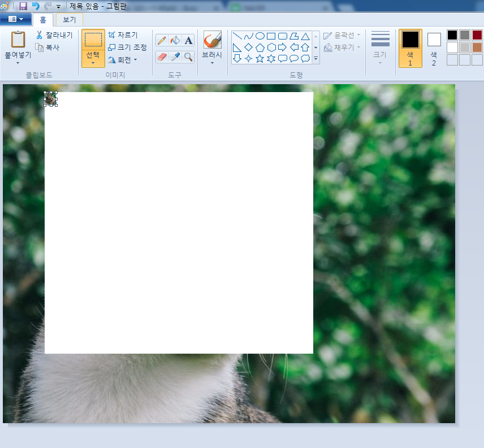
Task: Pick the Oval callout shape
Action: [x=294, y=58]
